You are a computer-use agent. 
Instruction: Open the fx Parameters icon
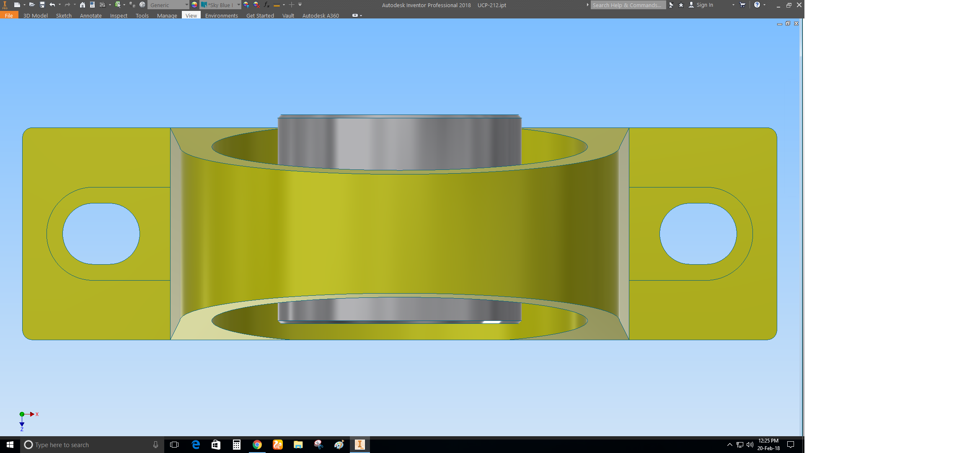tap(266, 5)
